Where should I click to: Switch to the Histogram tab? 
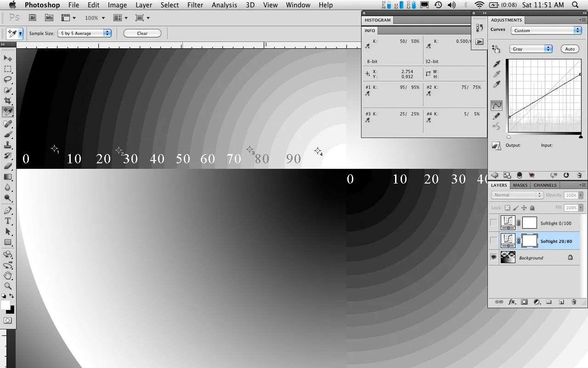pyautogui.click(x=378, y=20)
